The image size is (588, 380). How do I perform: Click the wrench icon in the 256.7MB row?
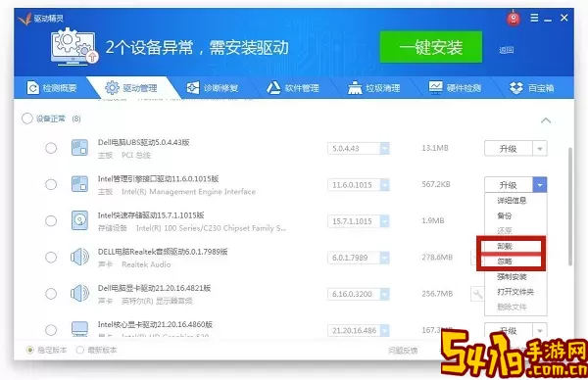[x=477, y=294]
